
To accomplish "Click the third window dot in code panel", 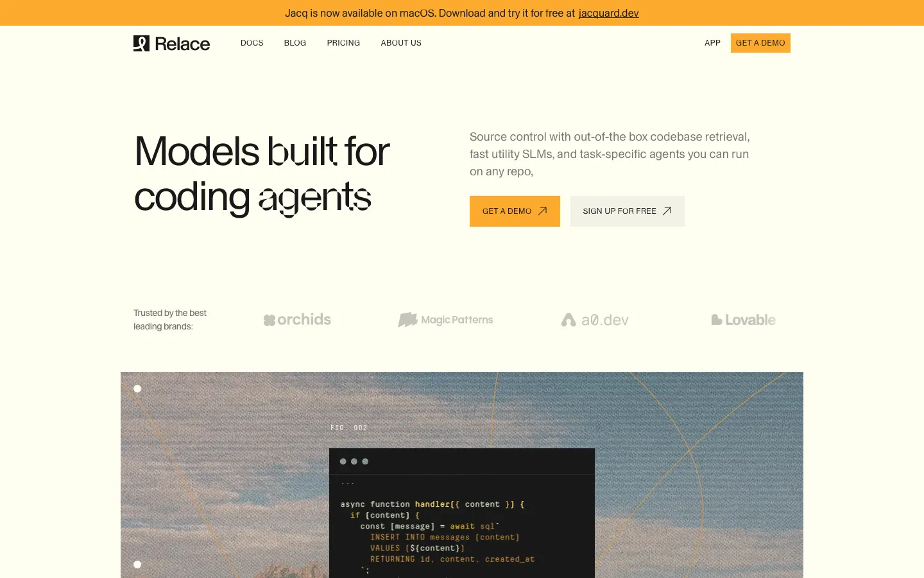I will 365,461.
